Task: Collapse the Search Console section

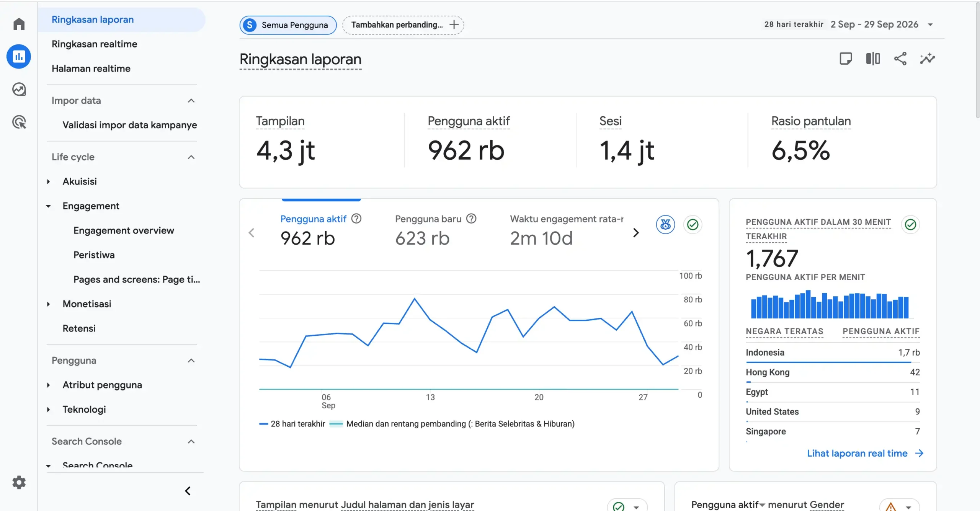Action: click(x=191, y=441)
